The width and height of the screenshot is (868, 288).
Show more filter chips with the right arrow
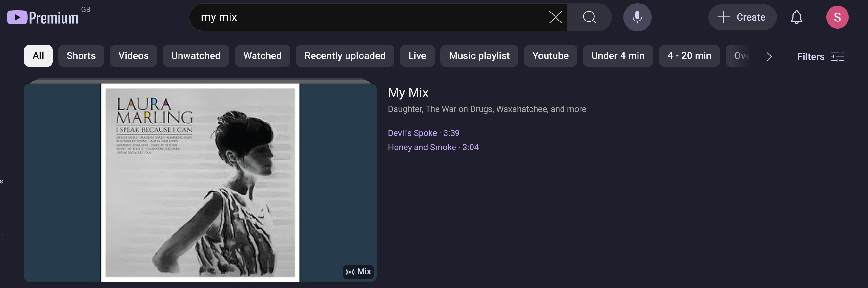(769, 56)
